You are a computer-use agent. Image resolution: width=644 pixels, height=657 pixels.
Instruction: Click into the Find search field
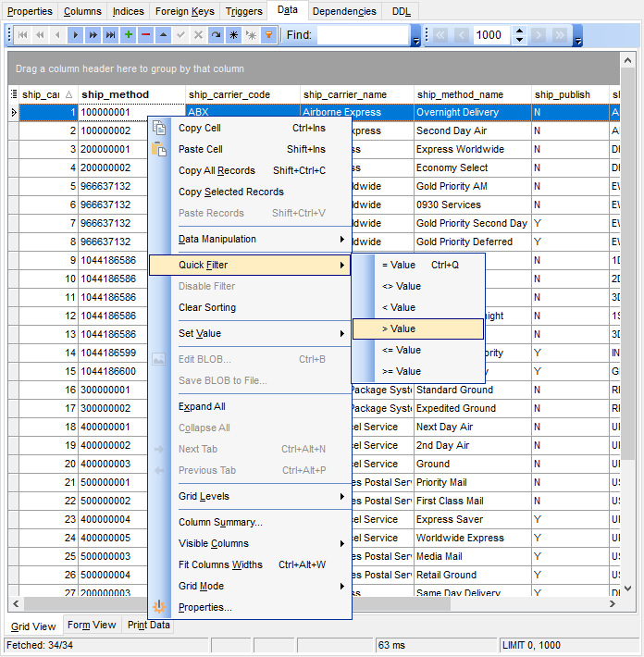coord(363,35)
